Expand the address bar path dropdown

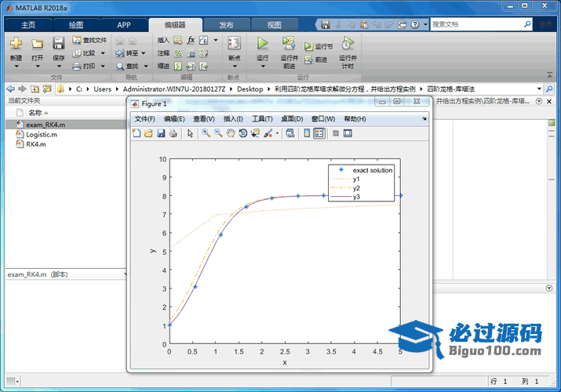pyautogui.click(x=539, y=89)
